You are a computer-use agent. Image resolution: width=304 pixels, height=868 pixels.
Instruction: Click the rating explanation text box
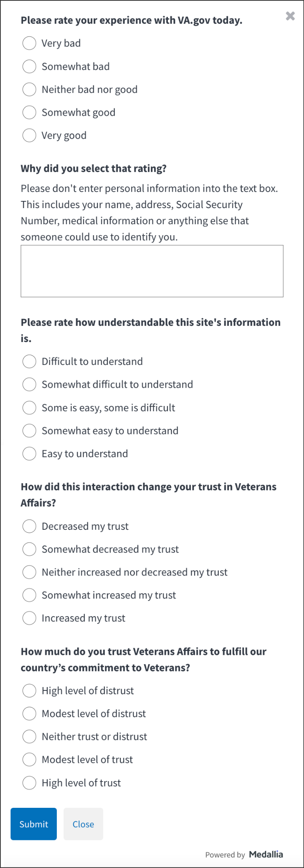(x=152, y=271)
